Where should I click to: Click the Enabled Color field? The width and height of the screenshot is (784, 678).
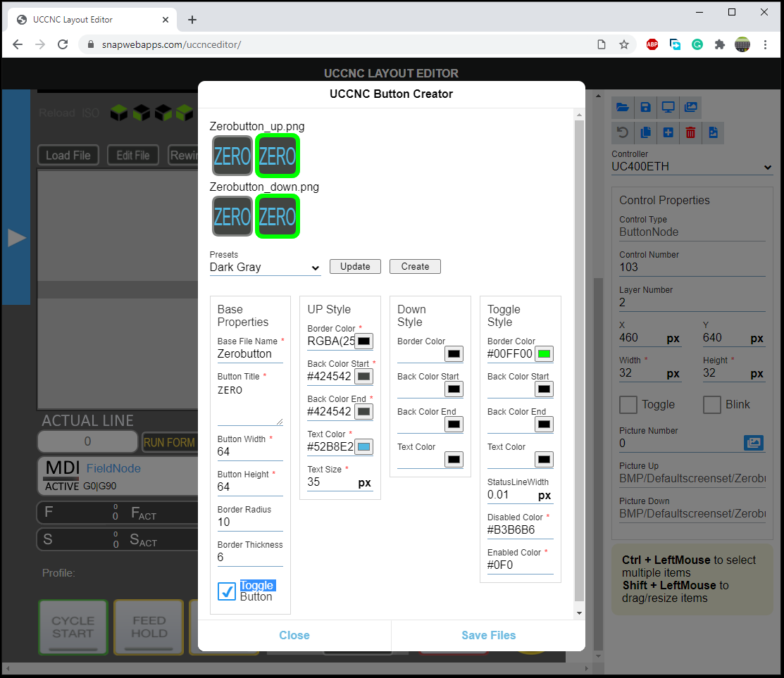tap(521, 565)
